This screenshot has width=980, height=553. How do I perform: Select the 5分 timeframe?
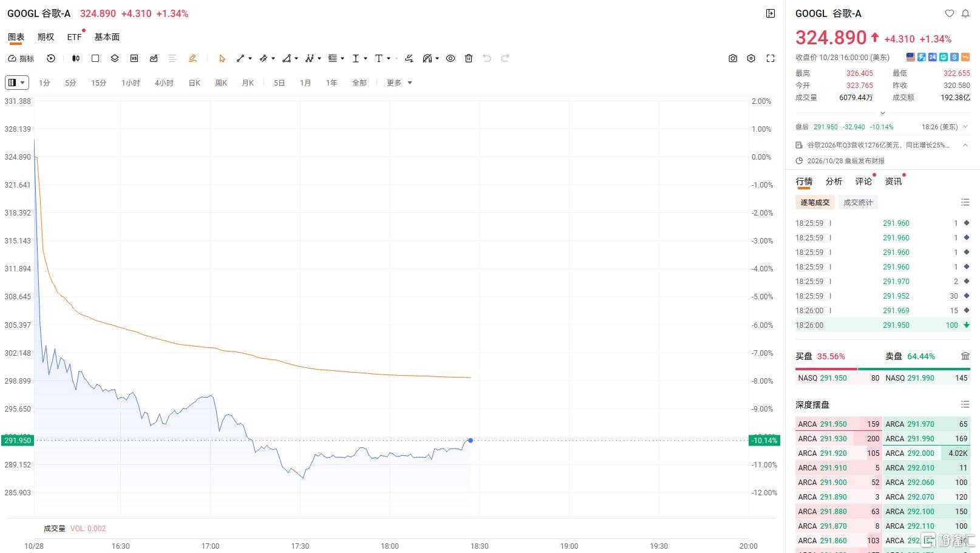[x=70, y=83]
